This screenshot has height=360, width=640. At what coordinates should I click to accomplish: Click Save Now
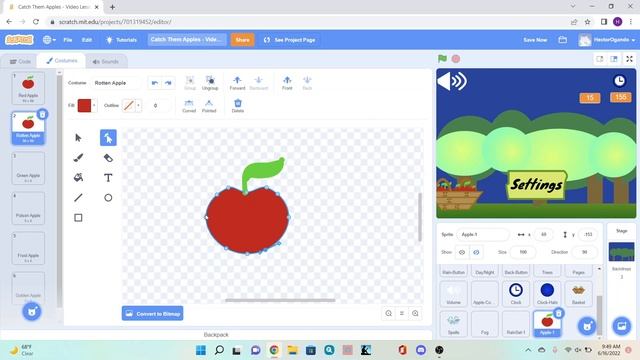point(535,40)
